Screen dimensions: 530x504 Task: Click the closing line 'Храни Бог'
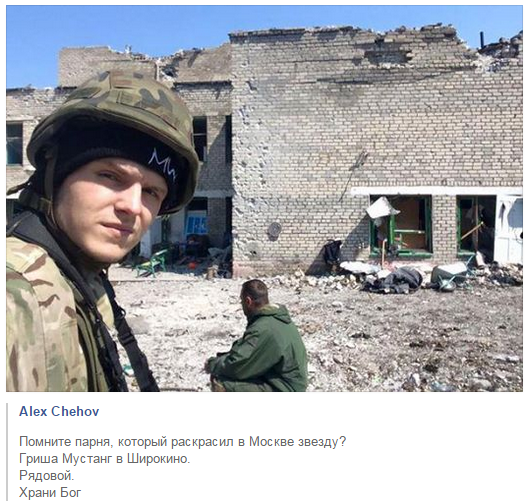point(50,493)
